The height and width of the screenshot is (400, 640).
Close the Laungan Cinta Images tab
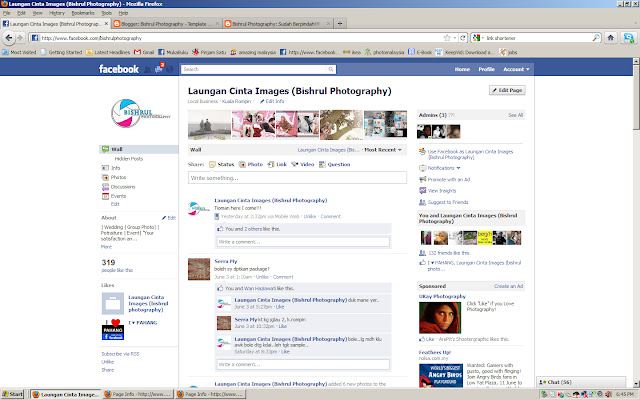106,24
